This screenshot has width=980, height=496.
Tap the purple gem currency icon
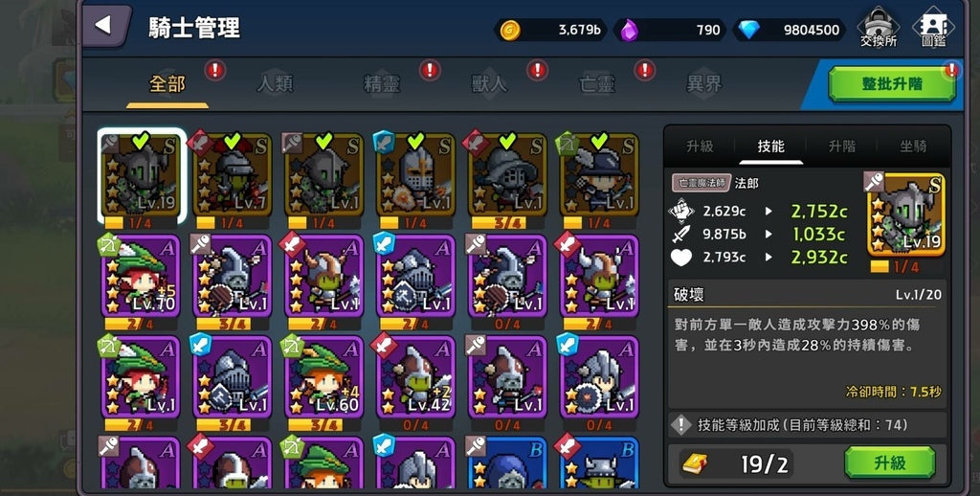pos(630,30)
